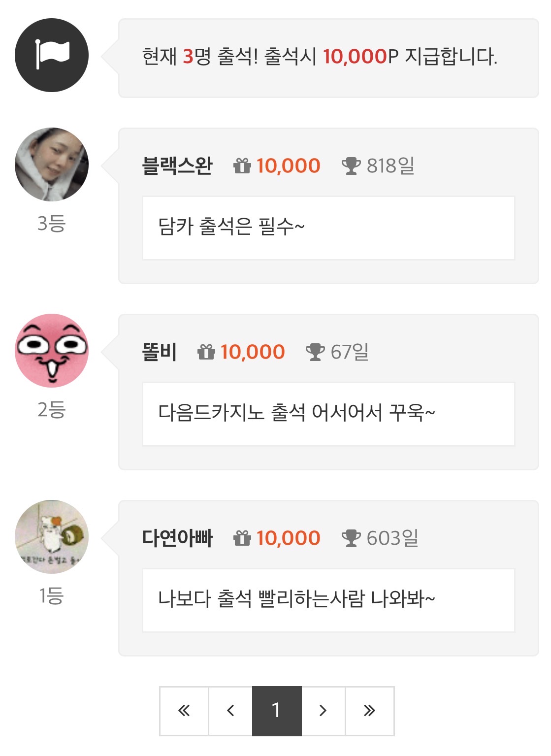
Task: Open 다연아빠's hamster avatar
Action: point(52,537)
